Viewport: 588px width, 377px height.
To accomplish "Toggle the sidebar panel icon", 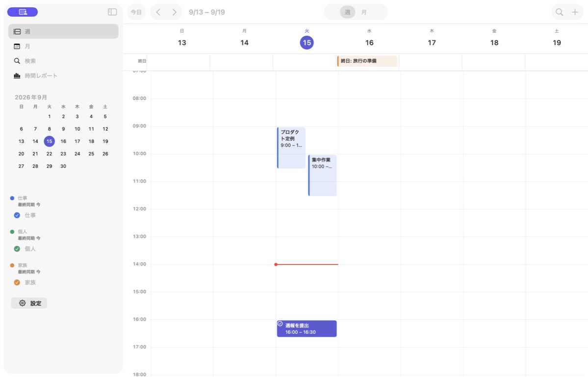I will pos(112,12).
